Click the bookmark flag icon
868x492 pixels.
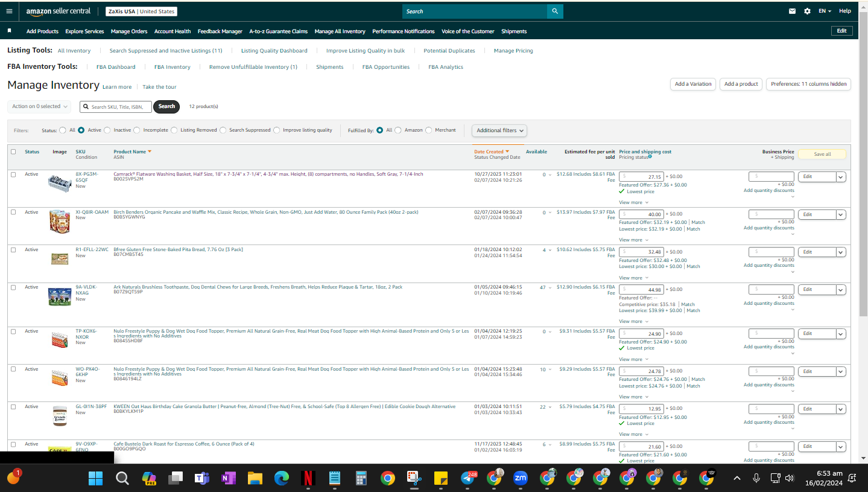(x=9, y=31)
